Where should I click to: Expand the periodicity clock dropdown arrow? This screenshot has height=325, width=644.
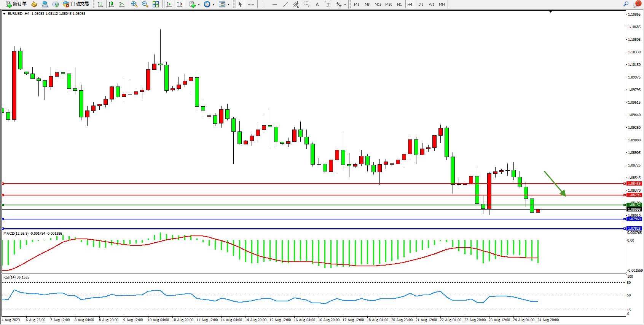(x=214, y=5)
